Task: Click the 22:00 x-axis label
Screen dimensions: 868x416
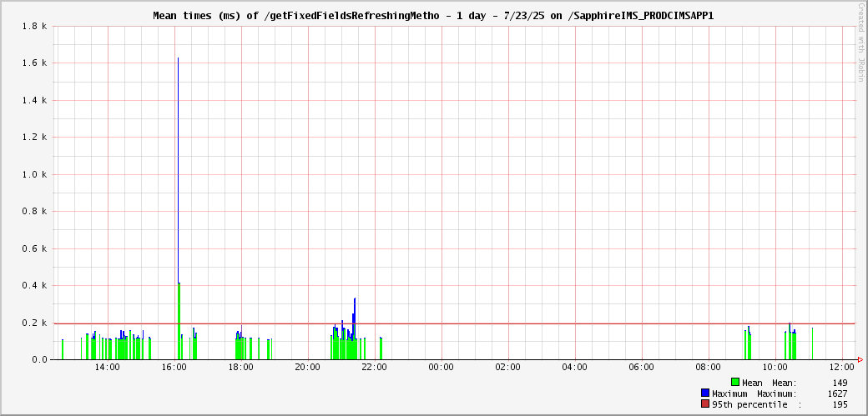Action: (375, 368)
